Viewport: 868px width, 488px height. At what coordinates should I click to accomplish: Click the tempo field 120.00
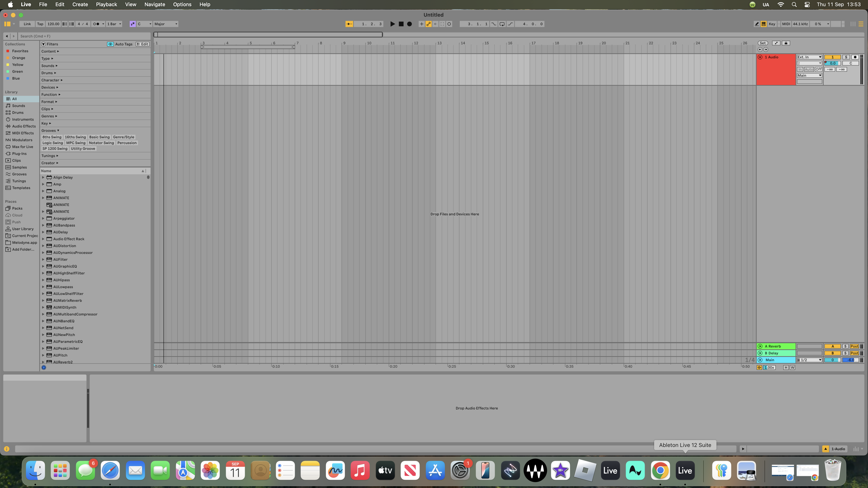coord(53,24)
